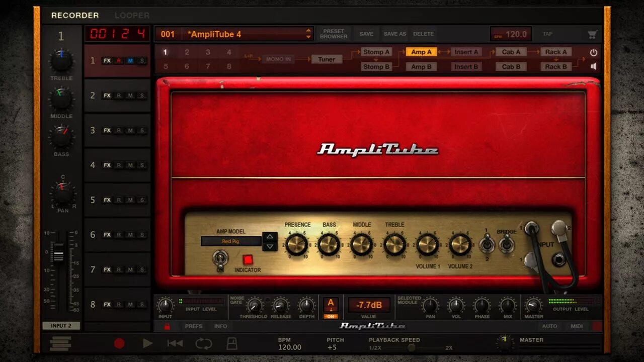The image size is (644, 362).
Task: Open the Stomp B module
Action: coord(377,66)
